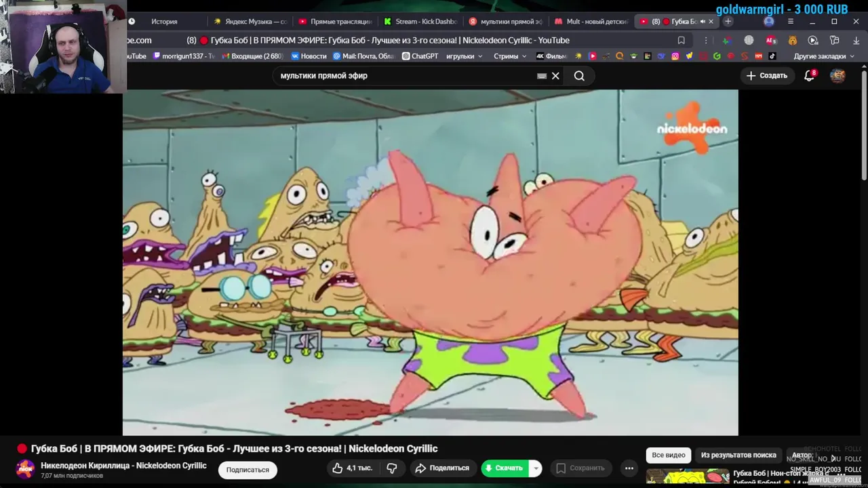Expand the Скачать dropdown arrow
Screen dimensions: 868x488
[536, 468]
